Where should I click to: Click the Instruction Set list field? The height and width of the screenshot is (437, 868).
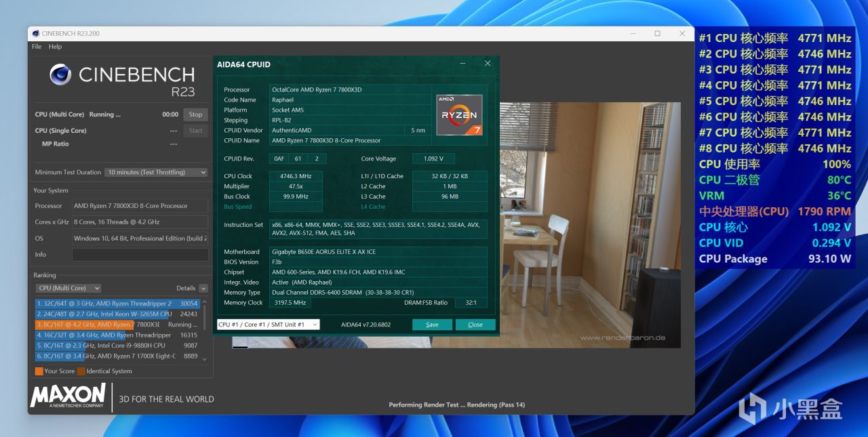pos(378,228)
